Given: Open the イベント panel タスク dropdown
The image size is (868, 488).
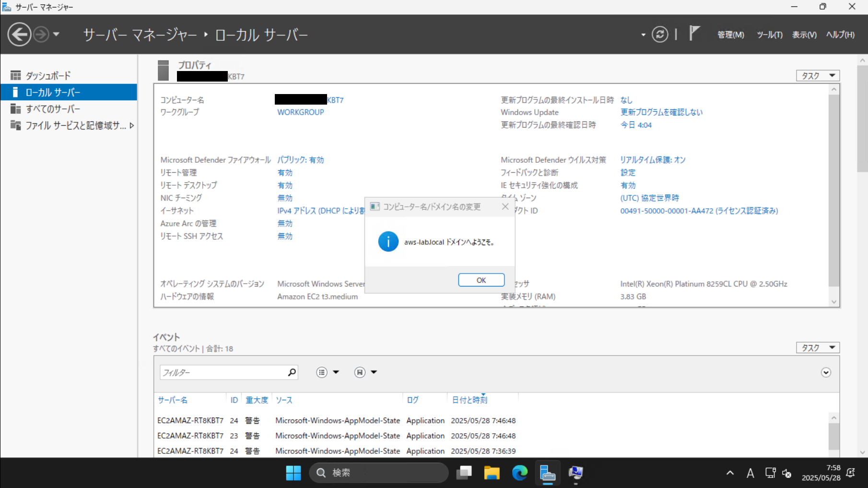Looking at the screenshot, I should (818, 348).
